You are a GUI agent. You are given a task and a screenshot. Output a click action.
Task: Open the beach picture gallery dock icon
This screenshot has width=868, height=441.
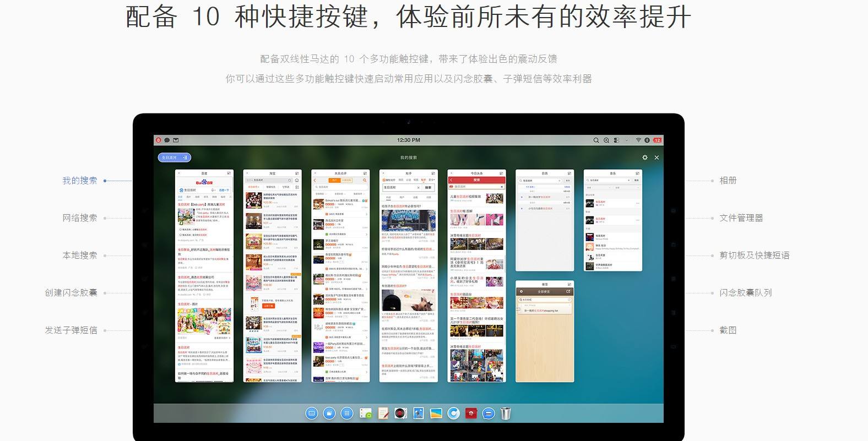pos(436,413)
